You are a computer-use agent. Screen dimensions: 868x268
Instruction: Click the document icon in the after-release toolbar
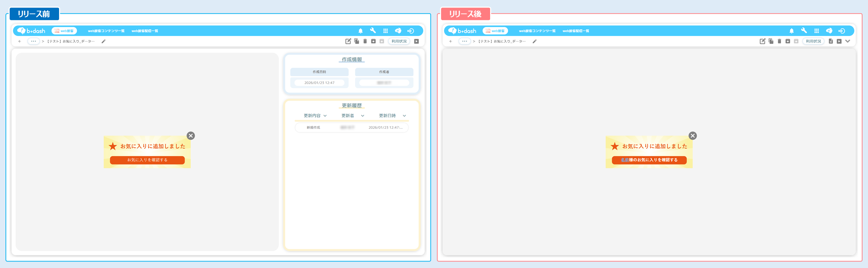[x=831, y=41]
